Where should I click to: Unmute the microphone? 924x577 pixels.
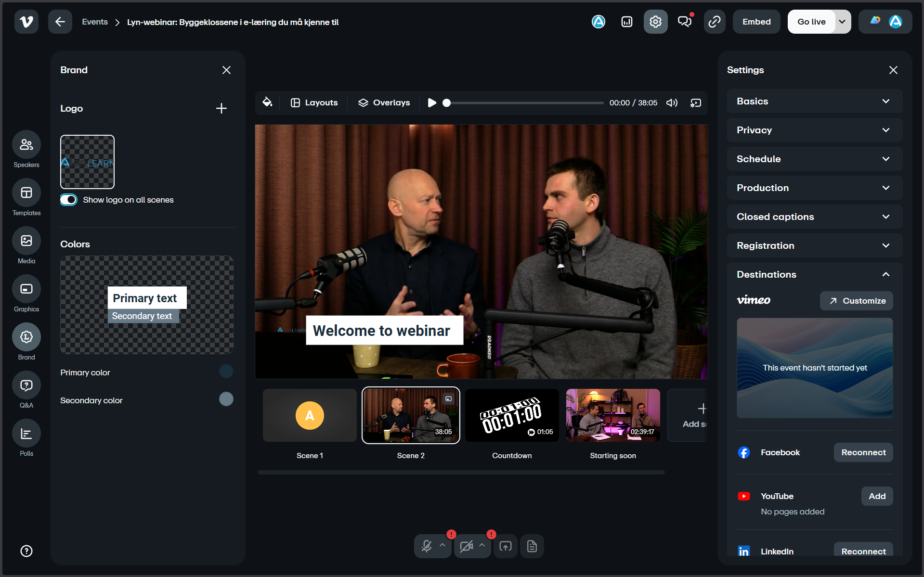(426, 546)
